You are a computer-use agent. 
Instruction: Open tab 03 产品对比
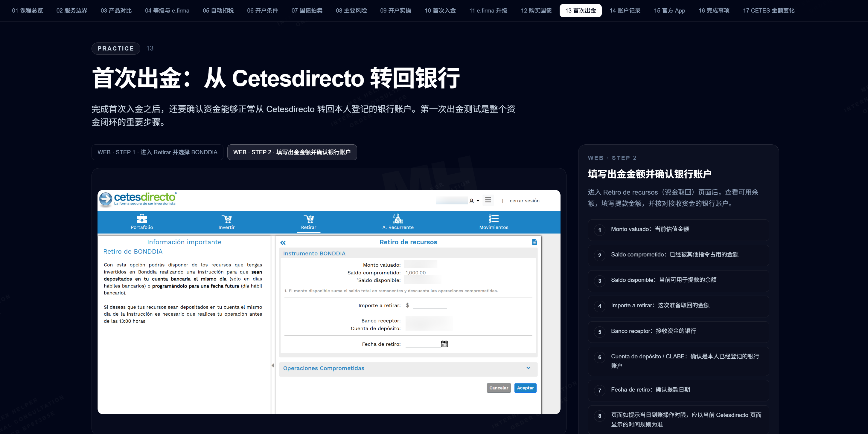pos(116,10)
